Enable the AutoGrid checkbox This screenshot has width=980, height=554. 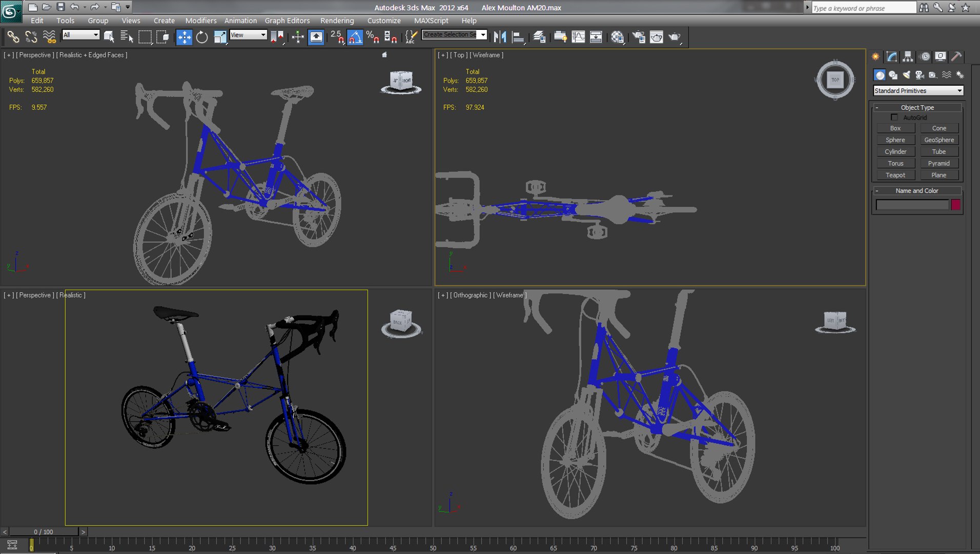pyautogui.click(x=895, y=117)
